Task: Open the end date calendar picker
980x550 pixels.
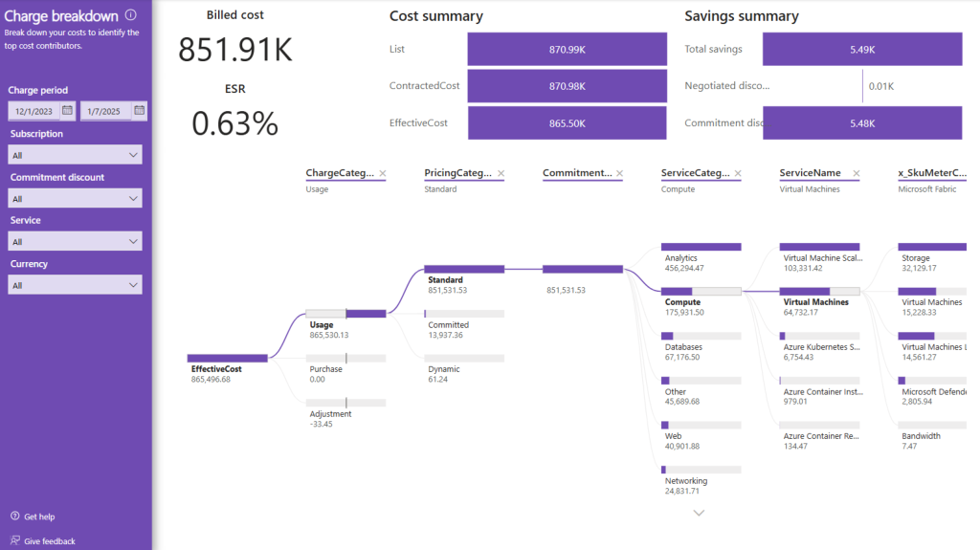Action: (x=140, y=111)
